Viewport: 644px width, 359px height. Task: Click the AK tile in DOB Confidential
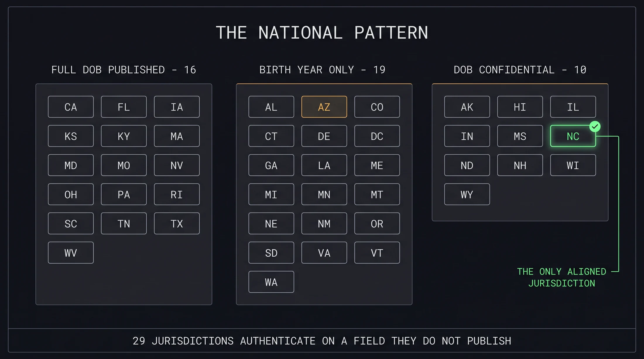point(467,107)
